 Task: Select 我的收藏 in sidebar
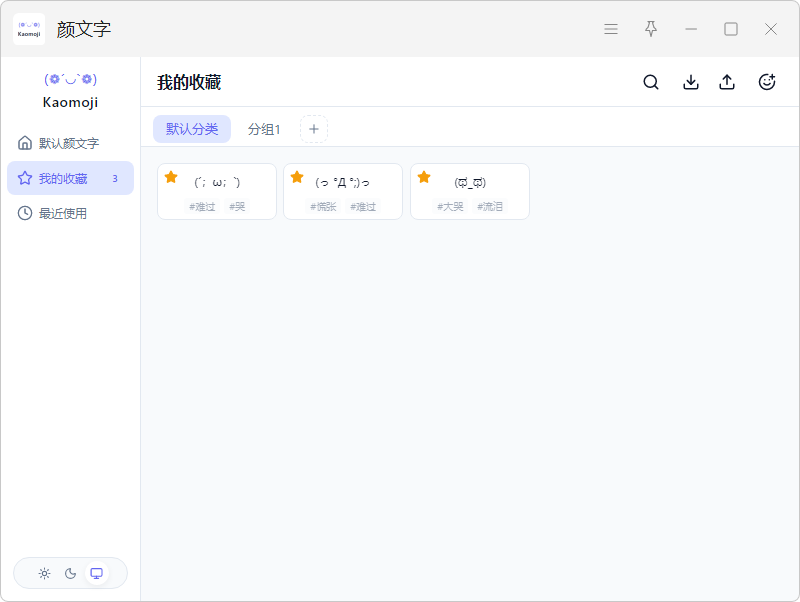coord(70,178)
